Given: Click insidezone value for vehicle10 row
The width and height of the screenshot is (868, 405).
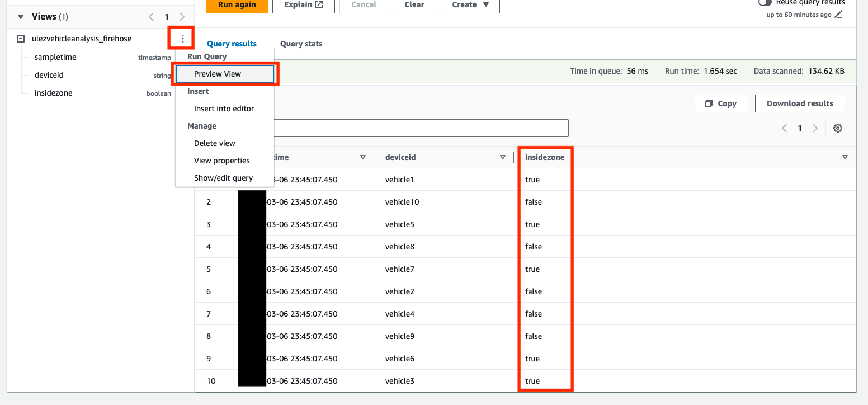Looking at the screenshot, I should click(x=534, y=202).
